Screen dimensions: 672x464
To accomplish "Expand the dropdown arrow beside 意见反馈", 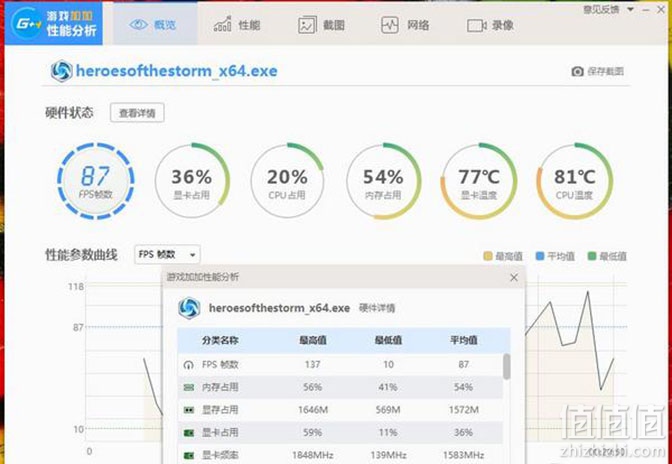I will [630, 9].
